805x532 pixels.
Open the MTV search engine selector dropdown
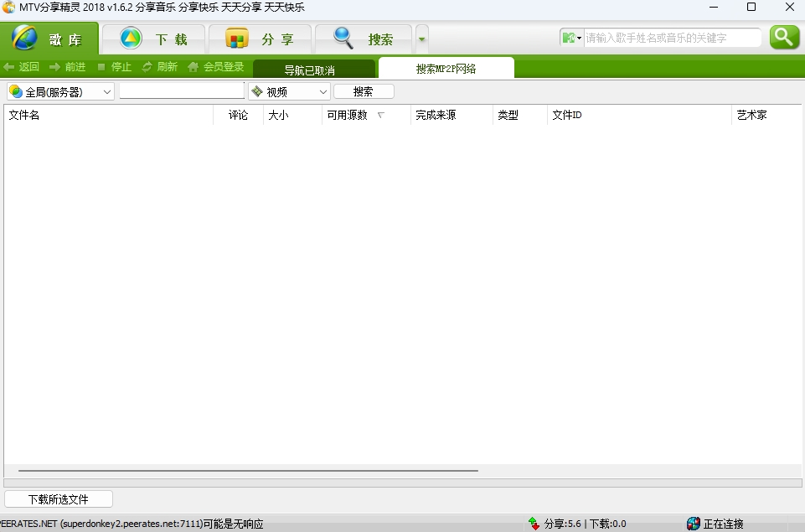coord(571,38)
